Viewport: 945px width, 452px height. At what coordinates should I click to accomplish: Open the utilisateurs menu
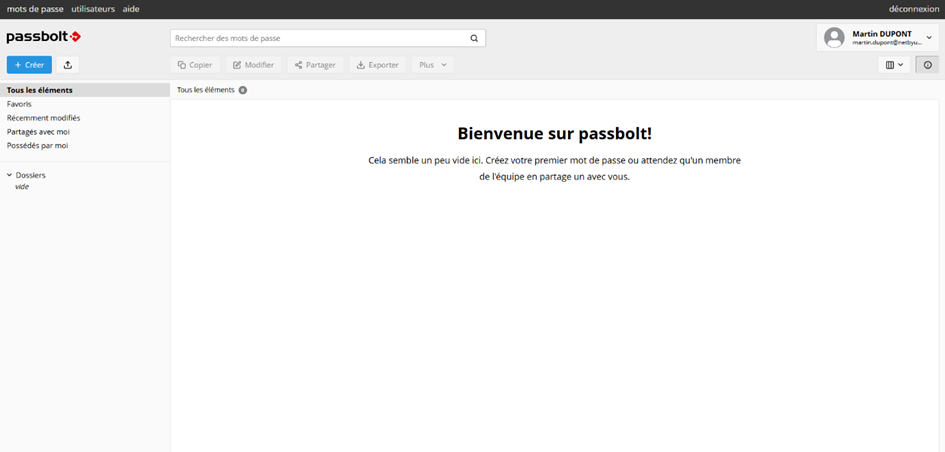click(93, 9)
